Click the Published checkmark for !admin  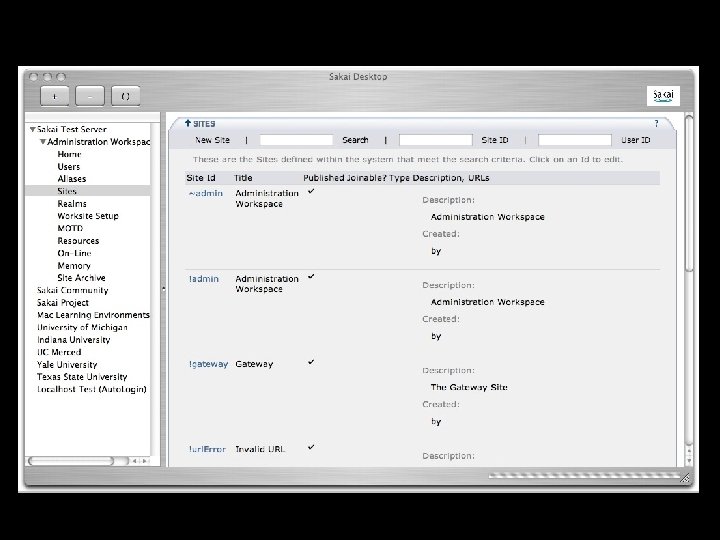[x=311, y=276]
